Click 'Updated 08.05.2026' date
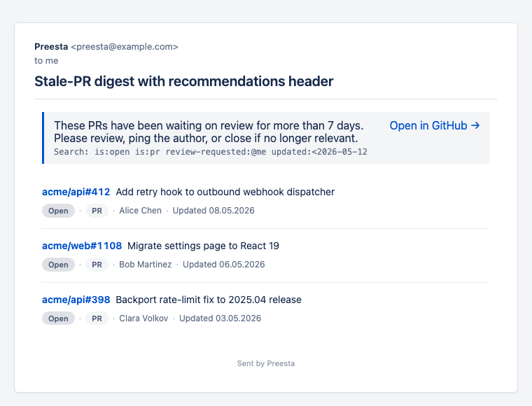532x406 pixels. click(x=213, y=211)
